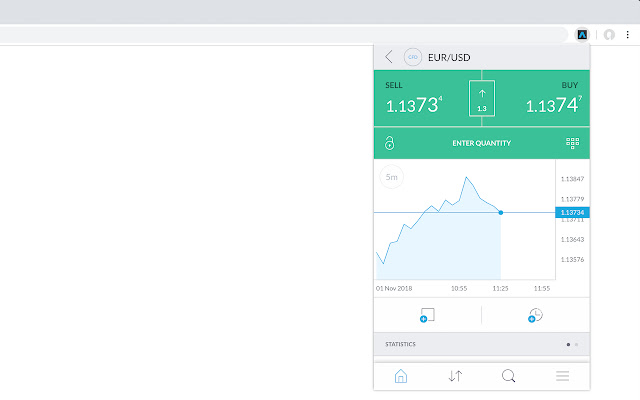The image size is (640, 400).
Task: Click the CFD instrument badge
Action: pyautogui.click(x=413, y=57)
